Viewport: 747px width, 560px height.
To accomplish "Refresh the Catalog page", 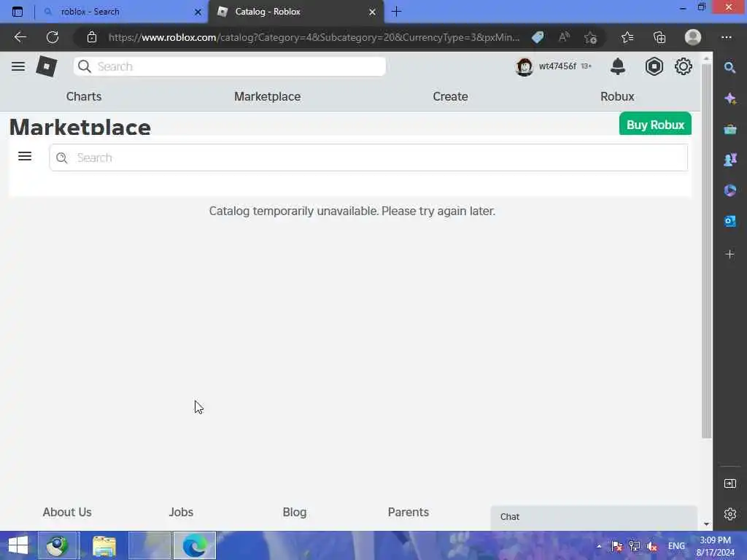I will click(53, 37).
